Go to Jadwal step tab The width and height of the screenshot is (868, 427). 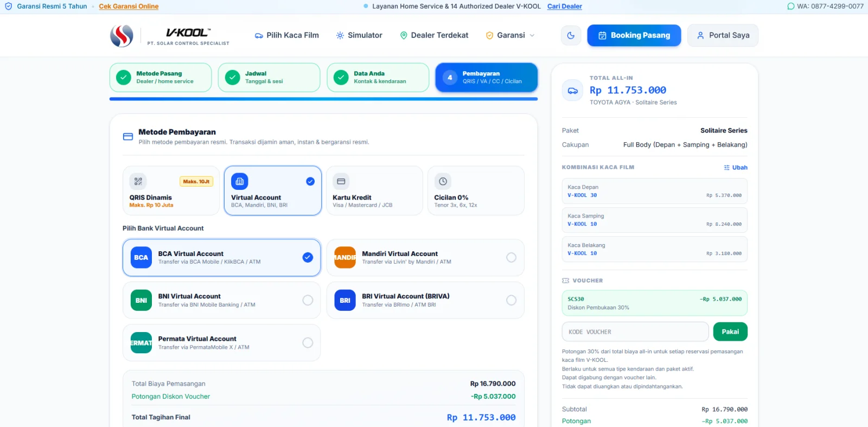click(x=269, y=78)
